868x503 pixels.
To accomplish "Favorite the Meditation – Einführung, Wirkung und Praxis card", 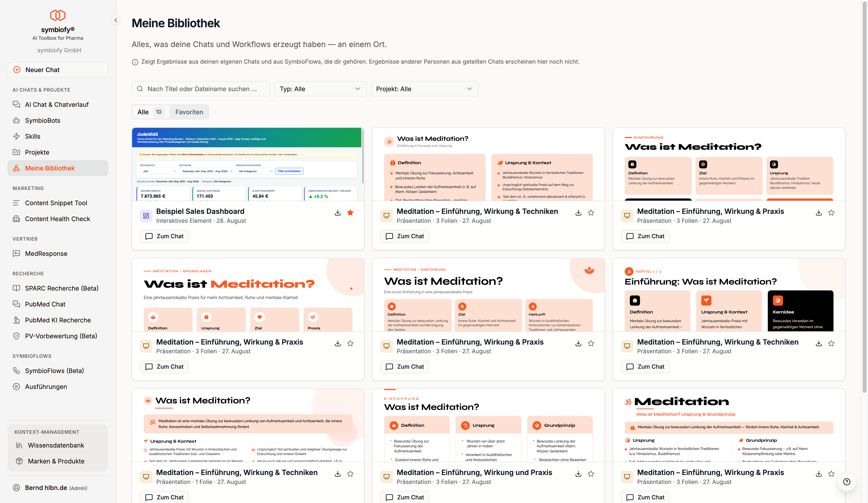I will point(591,474).
